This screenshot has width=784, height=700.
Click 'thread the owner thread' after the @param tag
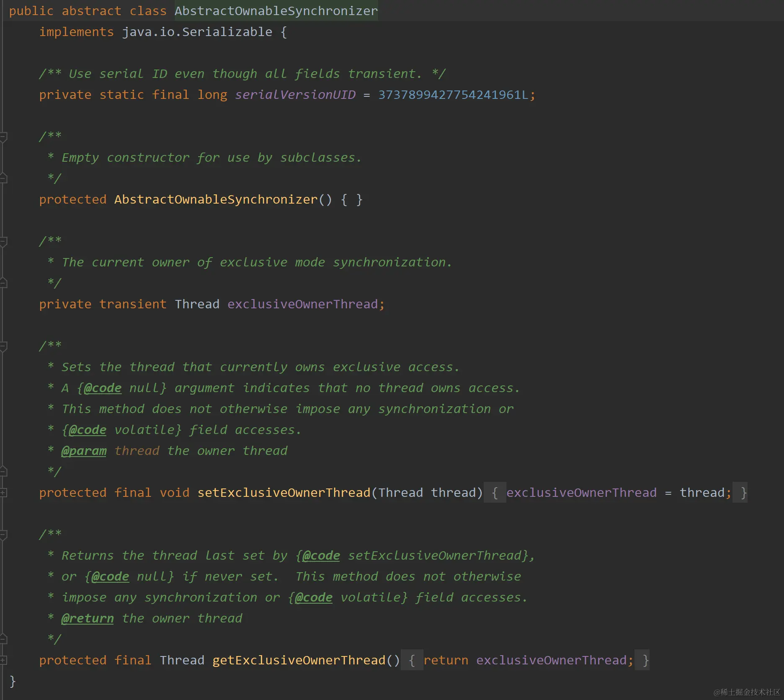tap(201, 451)
